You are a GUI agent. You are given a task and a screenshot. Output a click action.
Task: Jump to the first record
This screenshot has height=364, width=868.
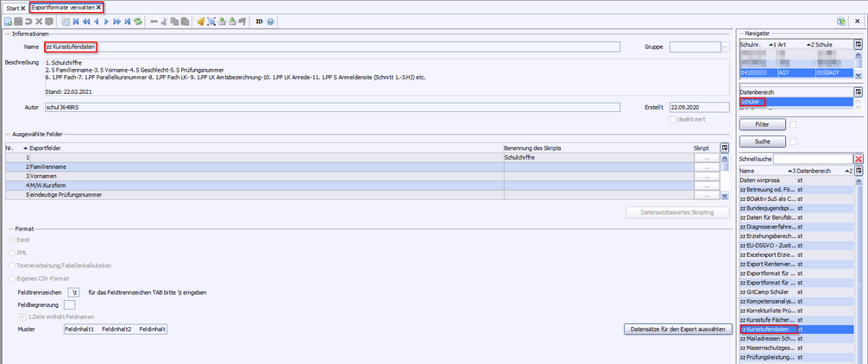(73, 21)
